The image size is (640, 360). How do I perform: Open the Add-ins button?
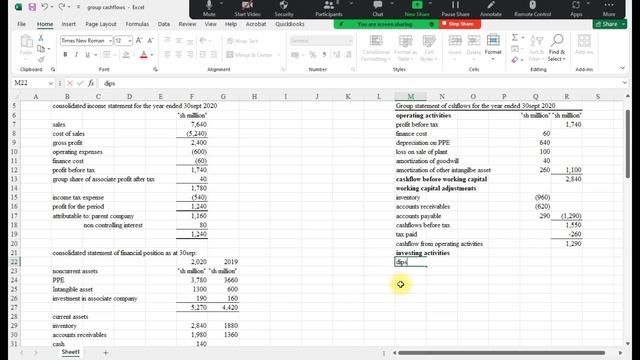coord(584,44)
